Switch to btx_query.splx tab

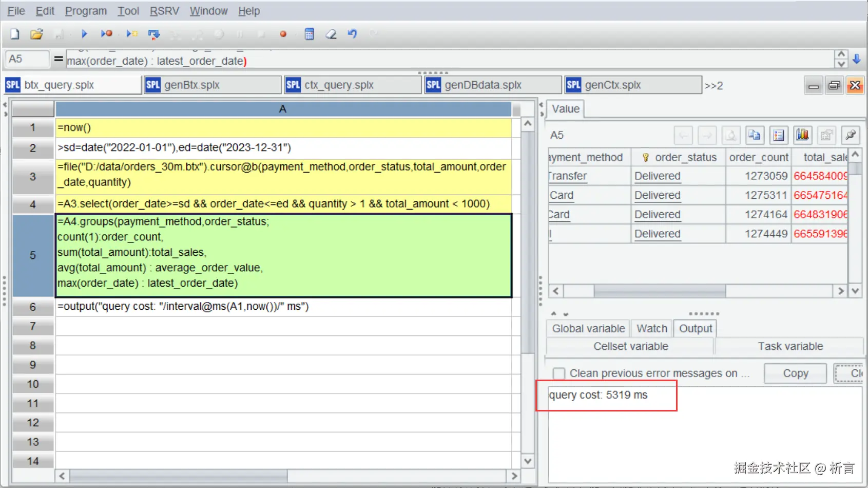coord(72,85)
